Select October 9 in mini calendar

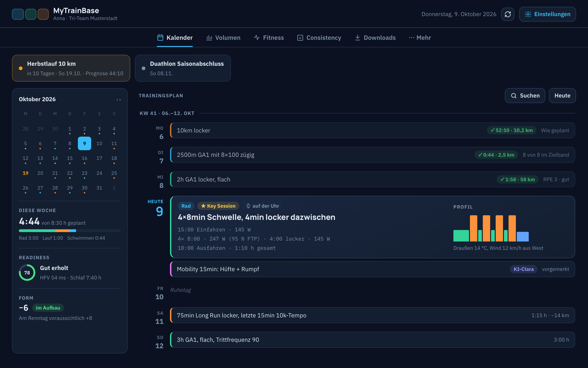(84, 143)
